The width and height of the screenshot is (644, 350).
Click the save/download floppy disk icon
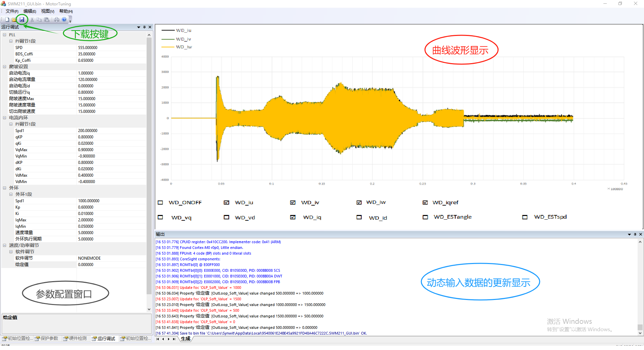(x=22, y=19)
